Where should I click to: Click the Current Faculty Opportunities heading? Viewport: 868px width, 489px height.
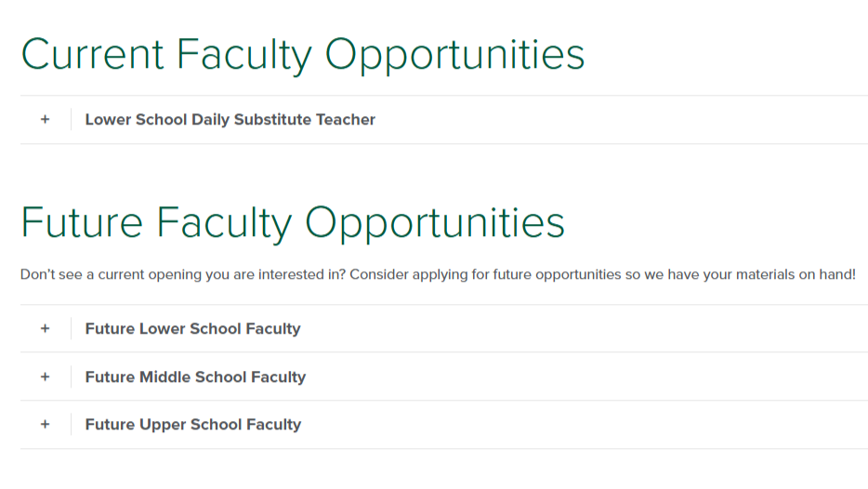303,54
